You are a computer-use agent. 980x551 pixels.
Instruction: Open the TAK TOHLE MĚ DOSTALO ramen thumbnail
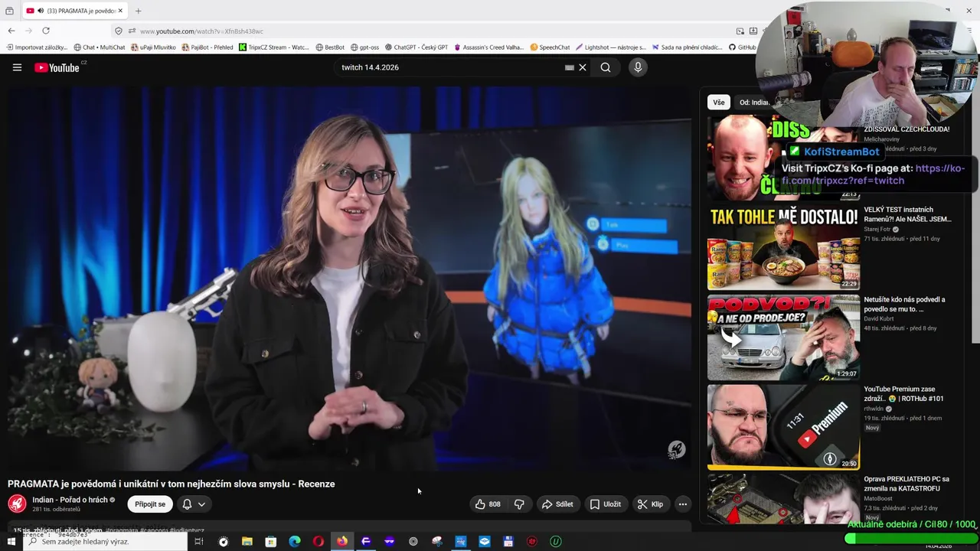tap(783, 247)
